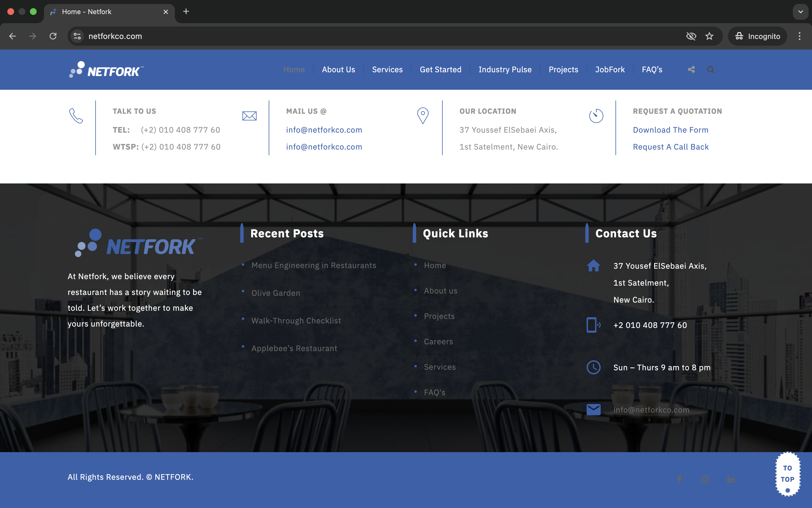Screen dimensions: 812x508
Task: Open the About Us menu item
Action: tap(338, 69)
